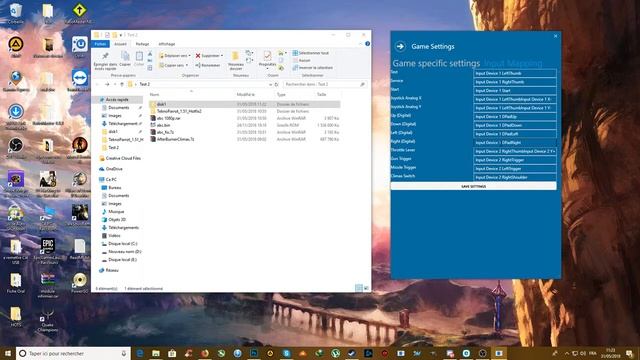Select the Missile Trigger mapping field
Image resolution: width=640 pixels, height=360 pixels.
(515, 169)
